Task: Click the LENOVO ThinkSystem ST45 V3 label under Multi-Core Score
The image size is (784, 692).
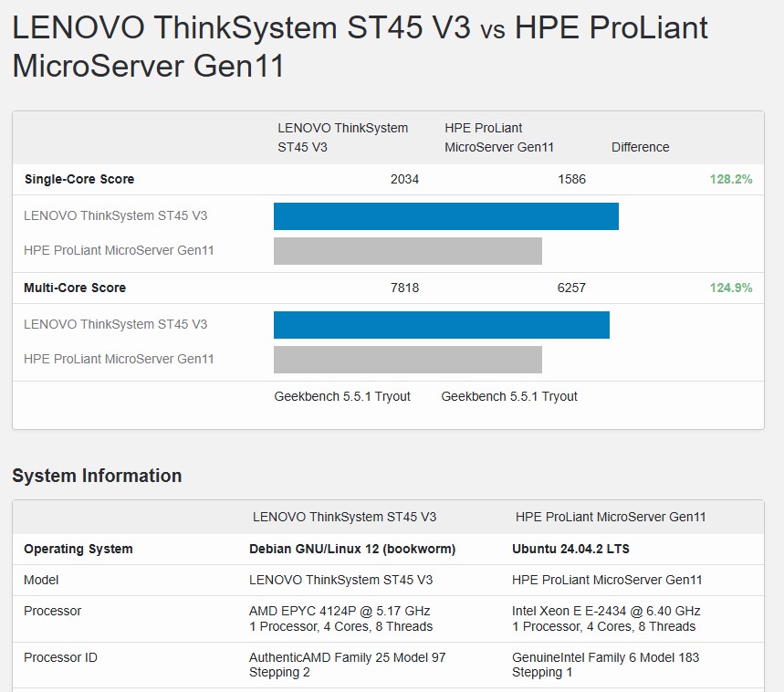Action: pos(116,324)
